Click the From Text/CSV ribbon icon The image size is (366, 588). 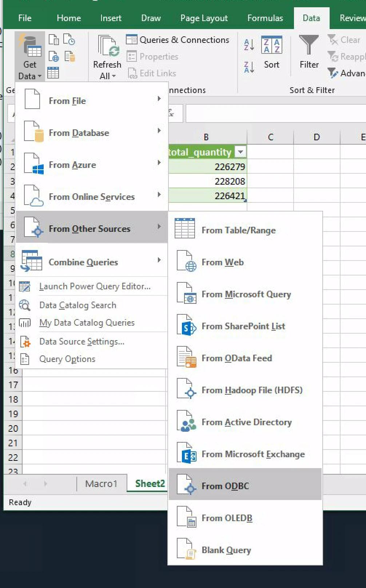53,40
